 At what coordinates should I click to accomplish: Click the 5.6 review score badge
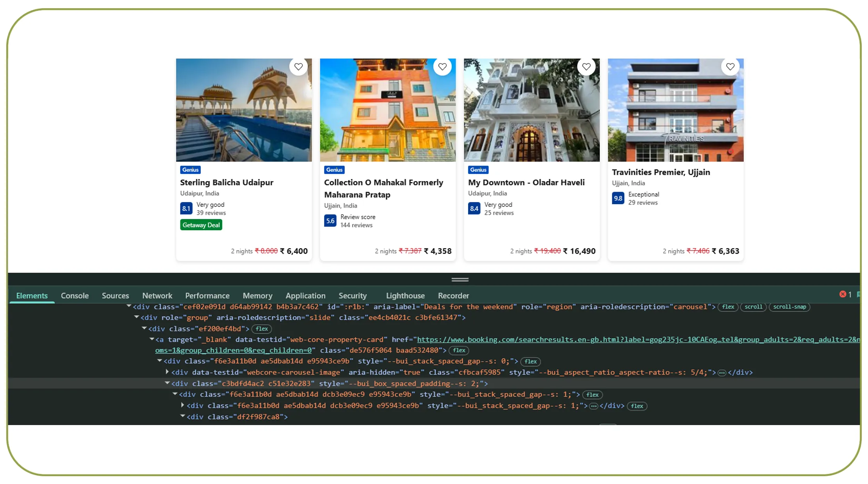[x=330, y=221]
